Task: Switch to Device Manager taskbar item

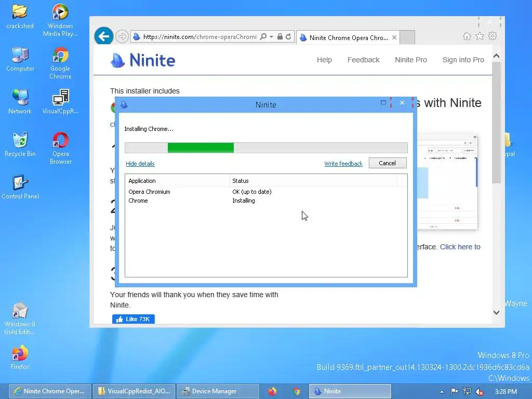Action: [x=218, y=391]
